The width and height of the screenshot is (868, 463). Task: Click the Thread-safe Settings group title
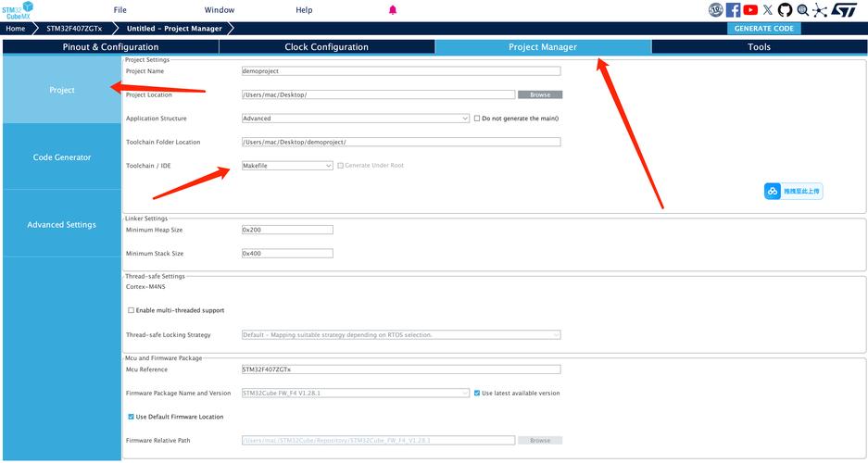[x=155, y=276]
